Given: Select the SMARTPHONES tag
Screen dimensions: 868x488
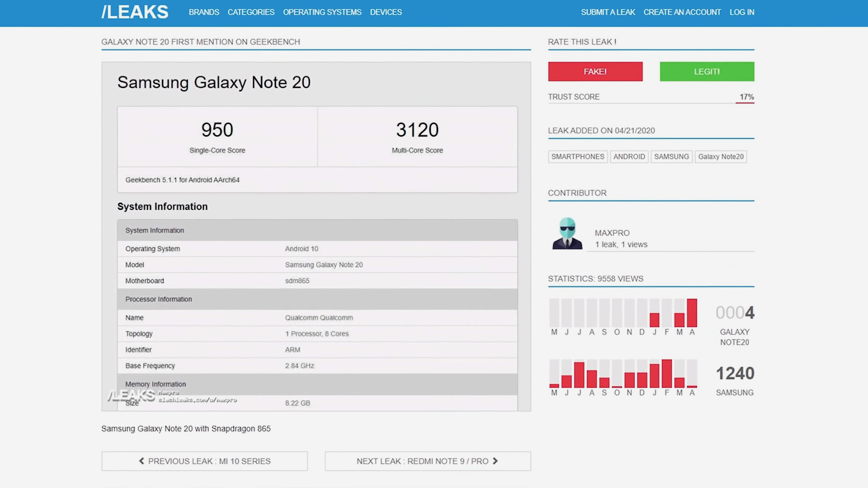Looking at the screenshot, I should (x=577, y=156).
